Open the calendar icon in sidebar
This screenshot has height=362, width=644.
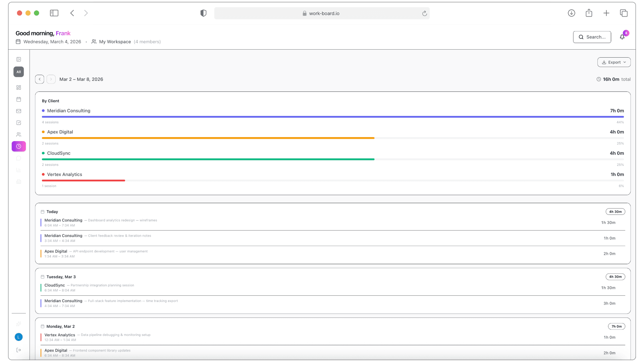[x=19, y=99]
